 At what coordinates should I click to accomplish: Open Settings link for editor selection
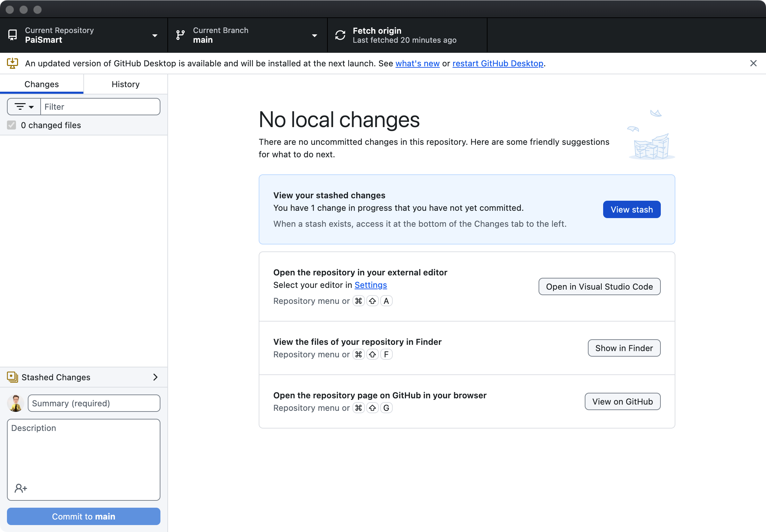click(370, 285)
